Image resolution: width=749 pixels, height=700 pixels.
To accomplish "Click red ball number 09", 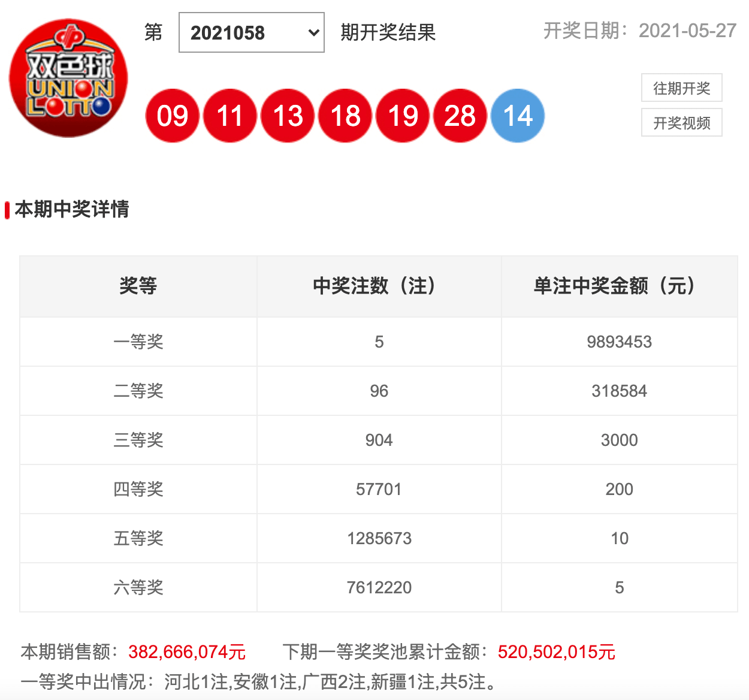I will 173,116.
